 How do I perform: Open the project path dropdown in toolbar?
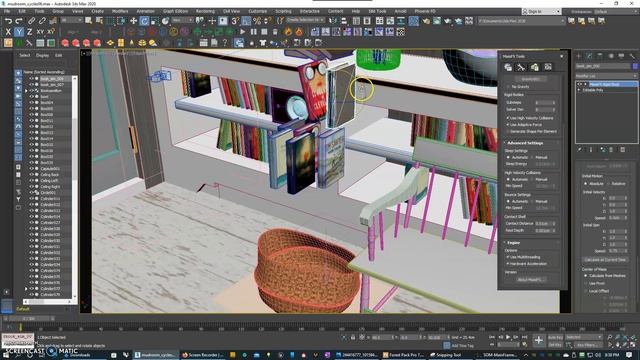(522, 20)
